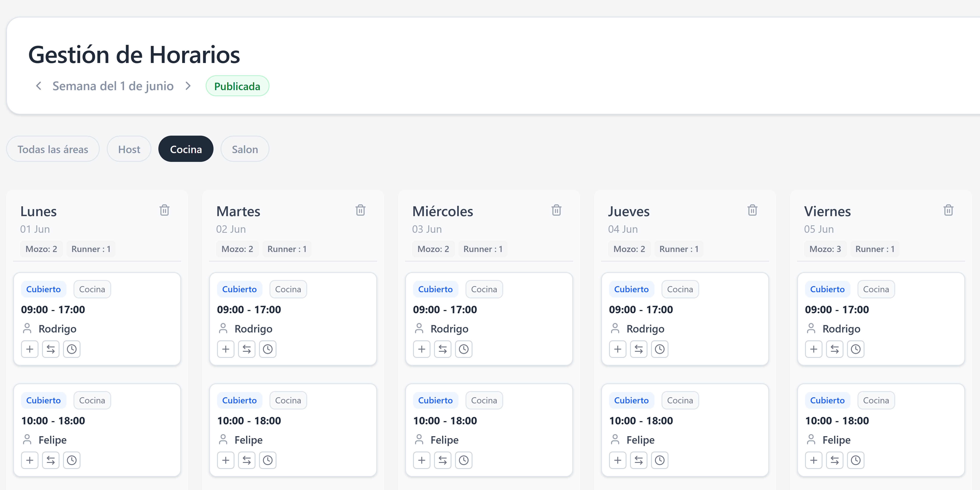This screenshot has height=490, width=980.
Task: Swap Rodrigo's Viernes 09:00 shift
Action: 834,349
